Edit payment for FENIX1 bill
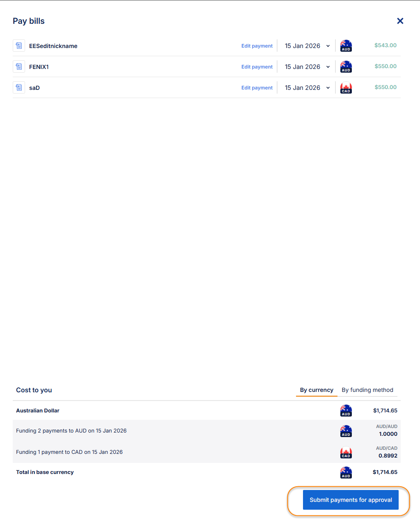Screen dimensions: 420x522 coord(257,67)
